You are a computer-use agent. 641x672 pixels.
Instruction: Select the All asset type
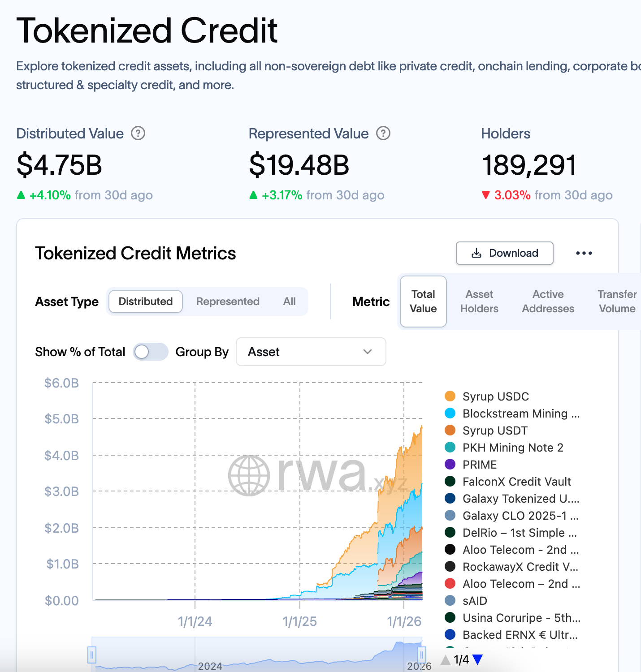[x=290, y=302]
